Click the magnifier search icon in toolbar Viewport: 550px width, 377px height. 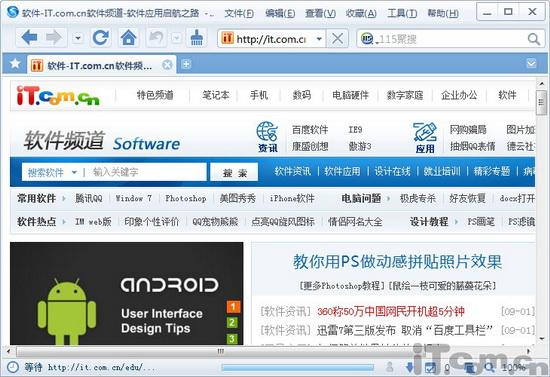click(x=534, y=39)
